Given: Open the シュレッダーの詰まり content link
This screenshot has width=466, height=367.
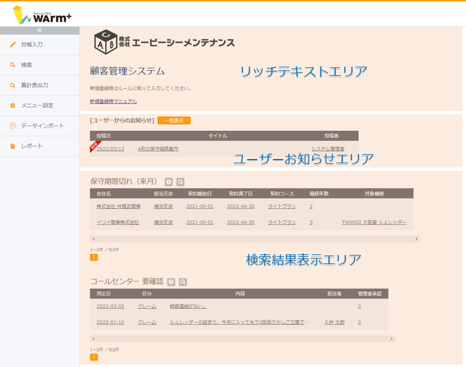Looking at the screenshot, I should coord(239,322).
